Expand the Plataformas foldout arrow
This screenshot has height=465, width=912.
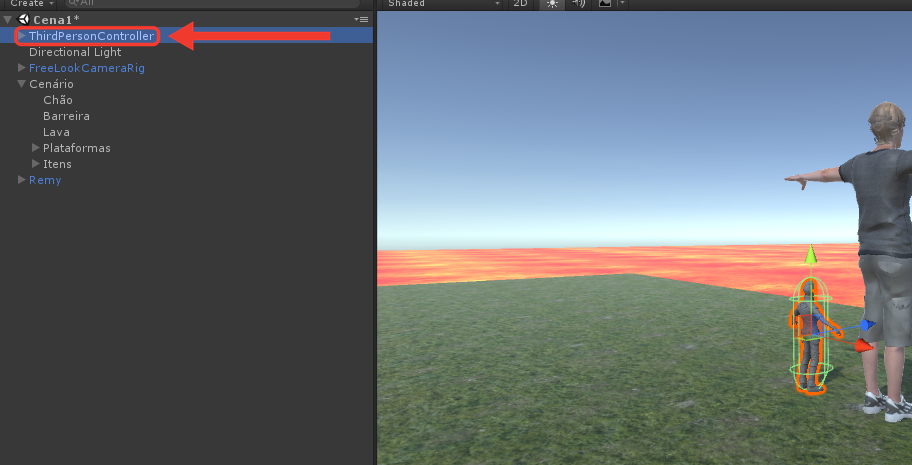(x=35, y=148)
